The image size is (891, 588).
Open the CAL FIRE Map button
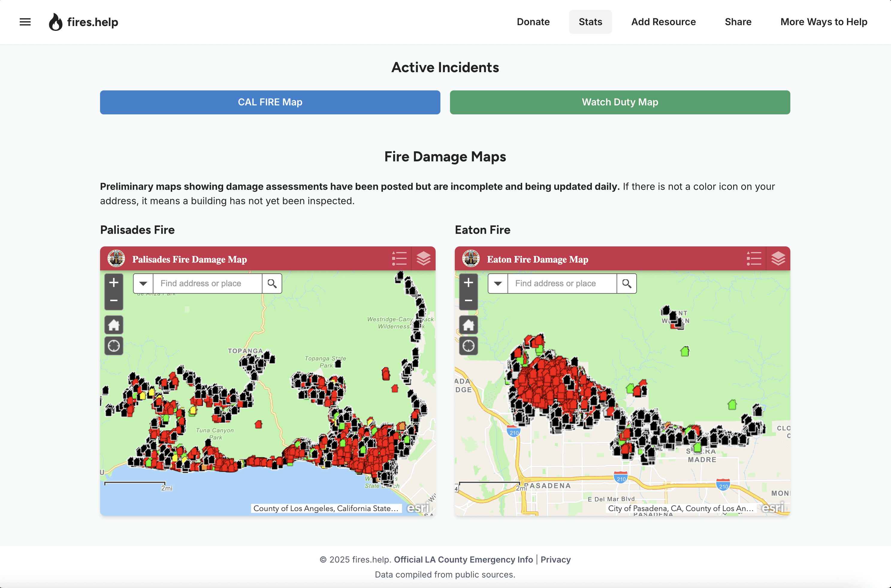(270, 102)
